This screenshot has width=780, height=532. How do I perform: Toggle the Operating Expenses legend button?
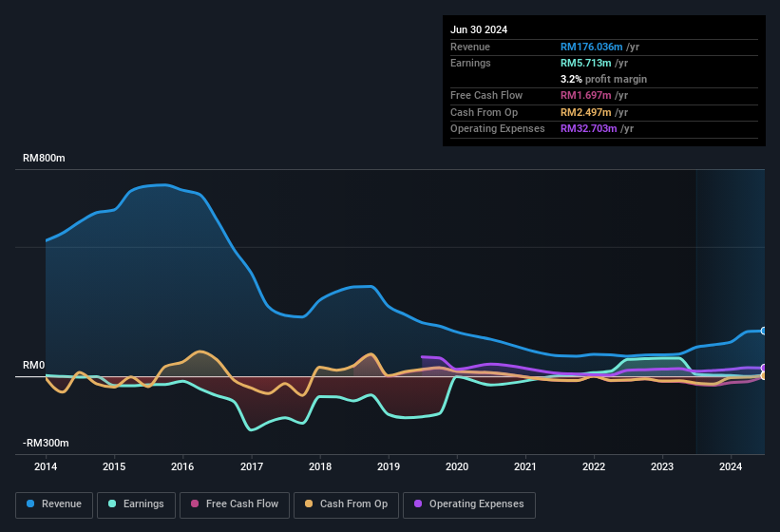(x=468, y=504)
